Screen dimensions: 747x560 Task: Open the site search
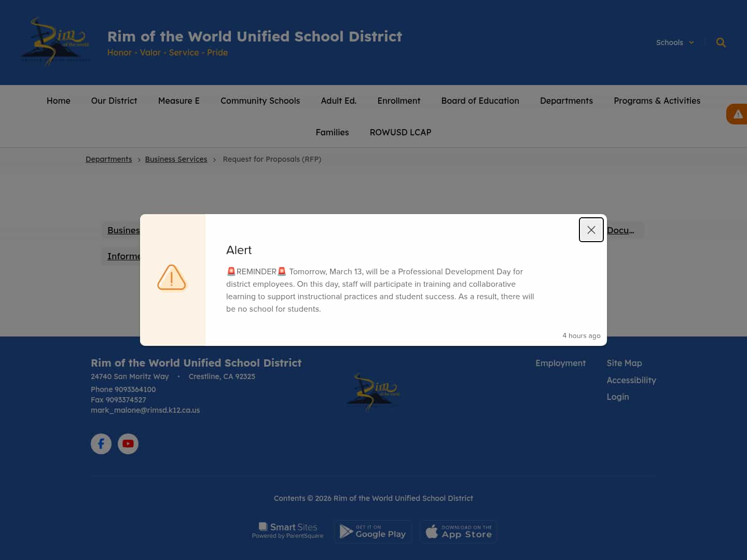coord(721,43)
